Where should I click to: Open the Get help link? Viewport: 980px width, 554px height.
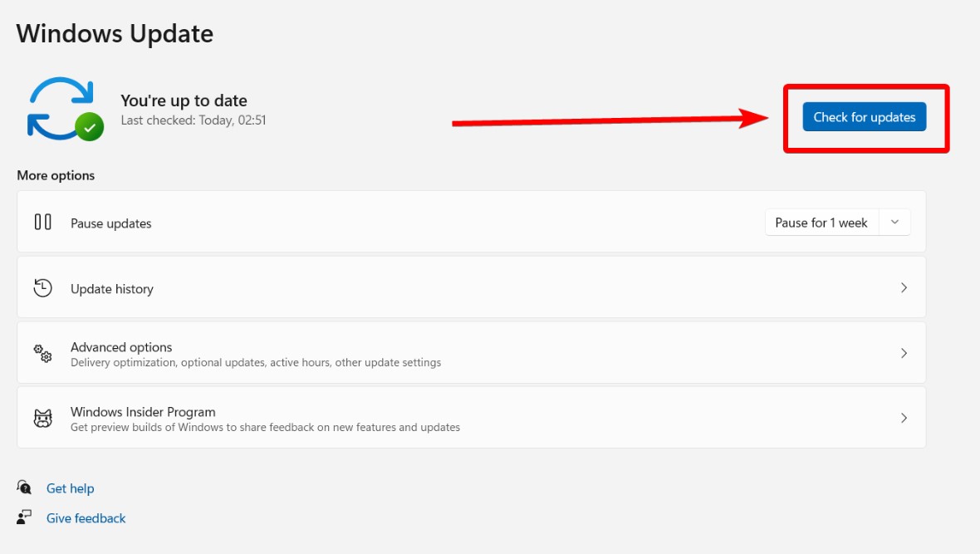tap(71, 488)
